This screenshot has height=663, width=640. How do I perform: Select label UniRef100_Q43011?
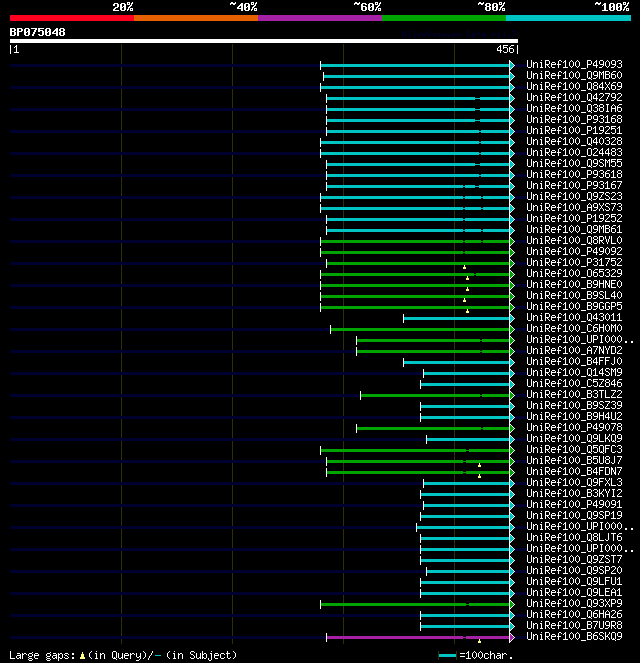point(574,317)
